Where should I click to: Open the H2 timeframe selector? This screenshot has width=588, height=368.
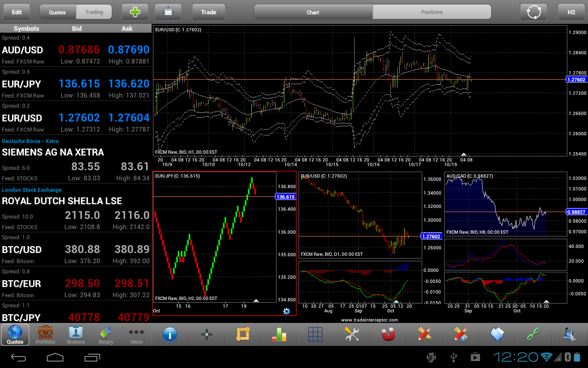(571, 12)
